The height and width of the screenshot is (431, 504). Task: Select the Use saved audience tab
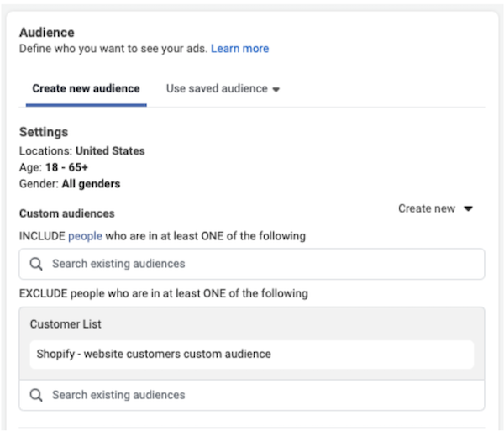[x=217, y=88]
